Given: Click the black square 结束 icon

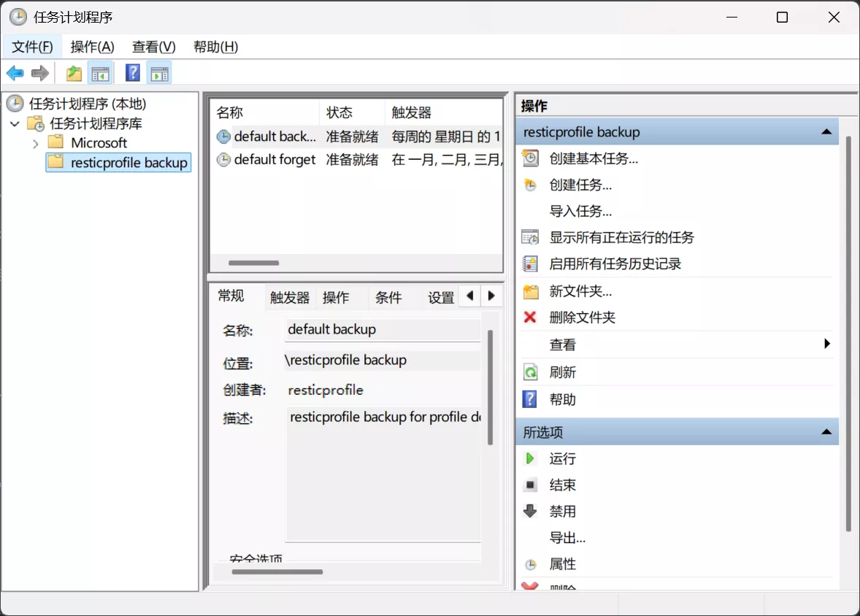Looking at the screenshot, I should tap(530, 485).
